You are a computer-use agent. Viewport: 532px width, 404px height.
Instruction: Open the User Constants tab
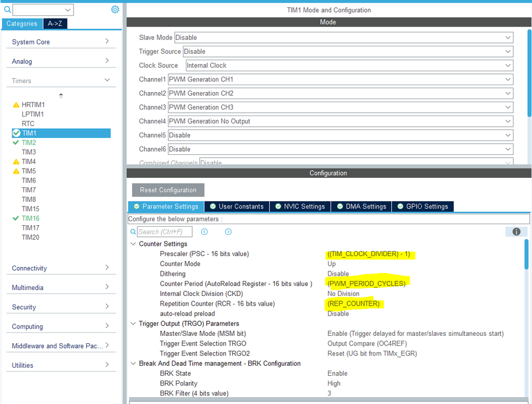[237, 206]
